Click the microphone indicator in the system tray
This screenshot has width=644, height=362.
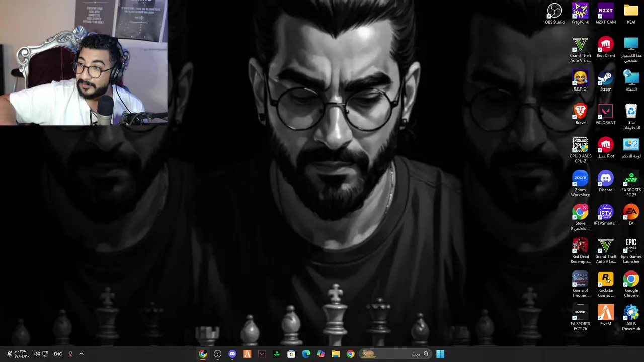[x=70, y=354]
